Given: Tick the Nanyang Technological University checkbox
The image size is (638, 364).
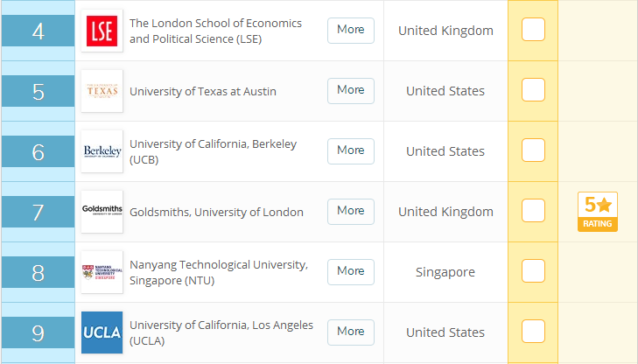Looking at the screenshot, I should click(533, 271).
